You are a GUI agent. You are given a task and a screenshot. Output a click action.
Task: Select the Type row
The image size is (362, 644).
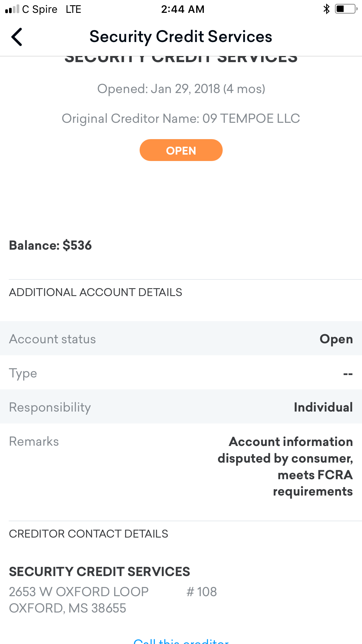(x=181, y=372)
